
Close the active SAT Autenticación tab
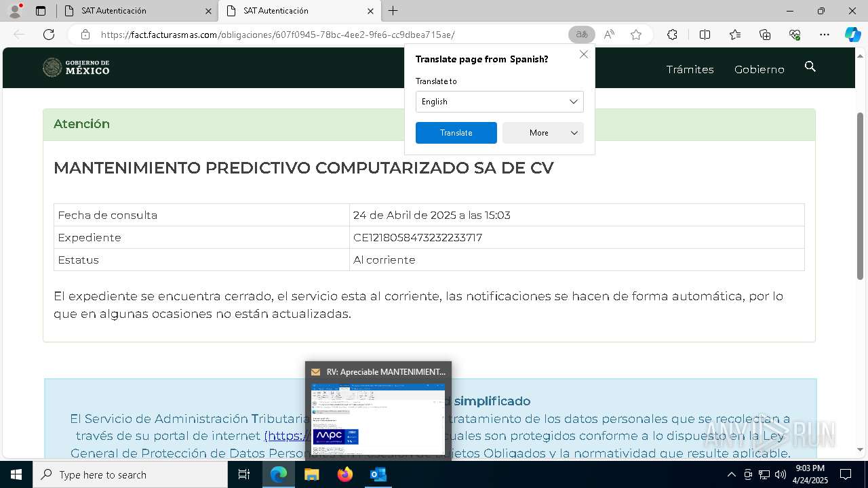tap(370, 11)
